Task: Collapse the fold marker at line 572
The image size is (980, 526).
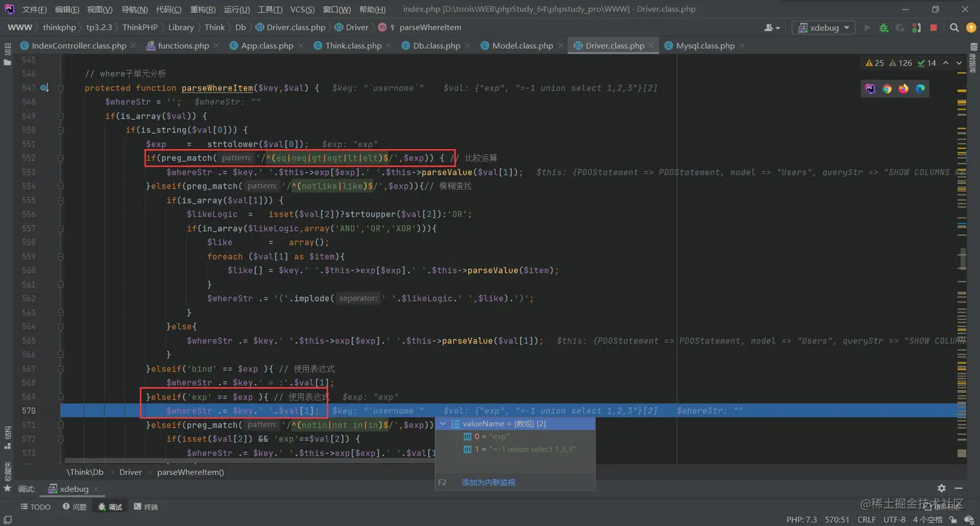Action: tap(60, 439)
